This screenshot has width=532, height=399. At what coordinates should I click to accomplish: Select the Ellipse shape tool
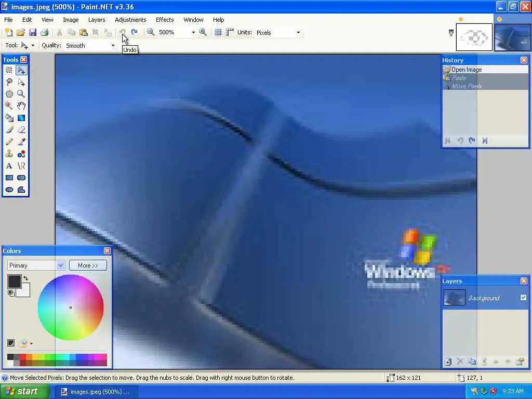pos(9,190)
